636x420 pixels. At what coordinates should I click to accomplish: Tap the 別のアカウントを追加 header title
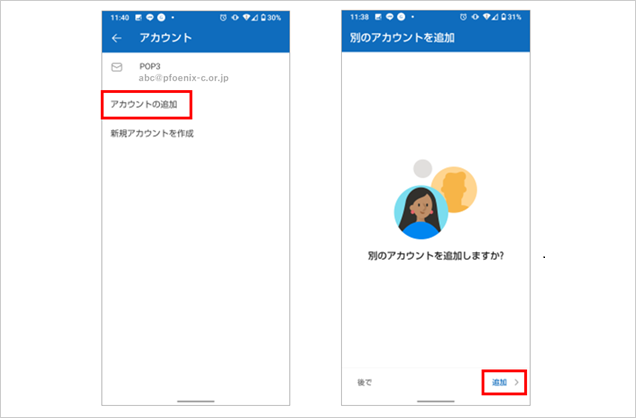pos(395,38)
